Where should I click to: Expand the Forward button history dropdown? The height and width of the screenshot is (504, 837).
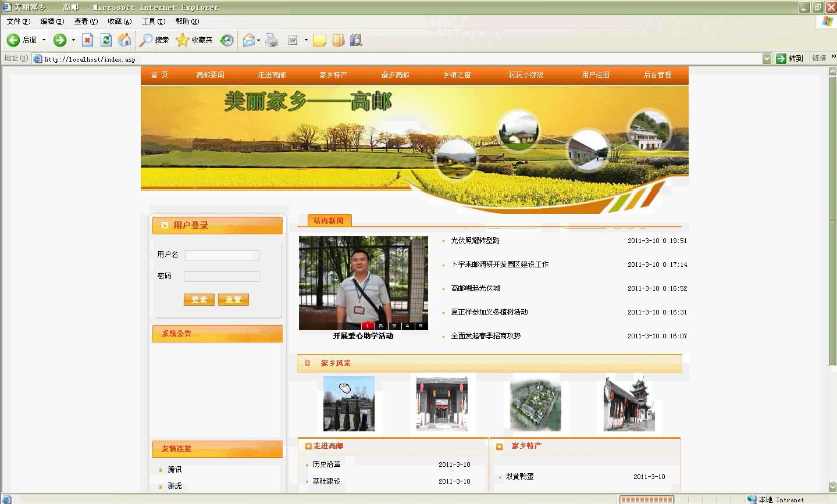(x=73, y=40)
